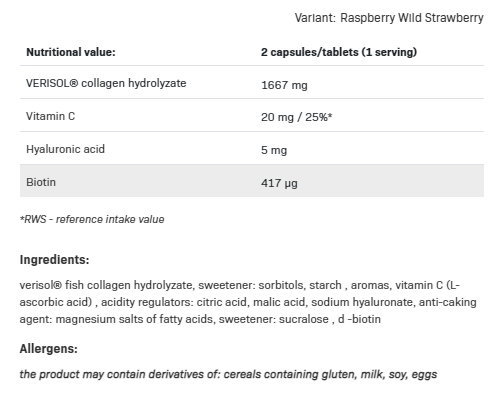The image size is (500, 393).
Task: Click the 2 capsules/tablets serving header
Action: tap(339, 52)
